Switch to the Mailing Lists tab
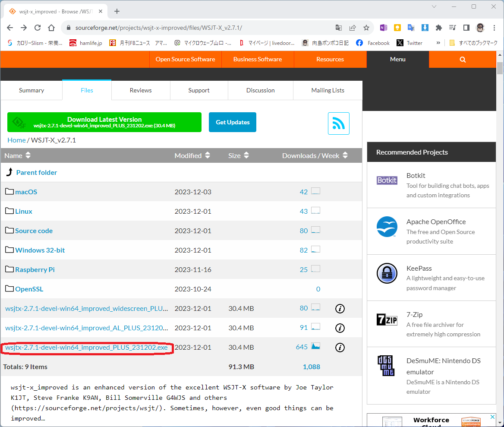504x427 pixels. coord(328,90)
